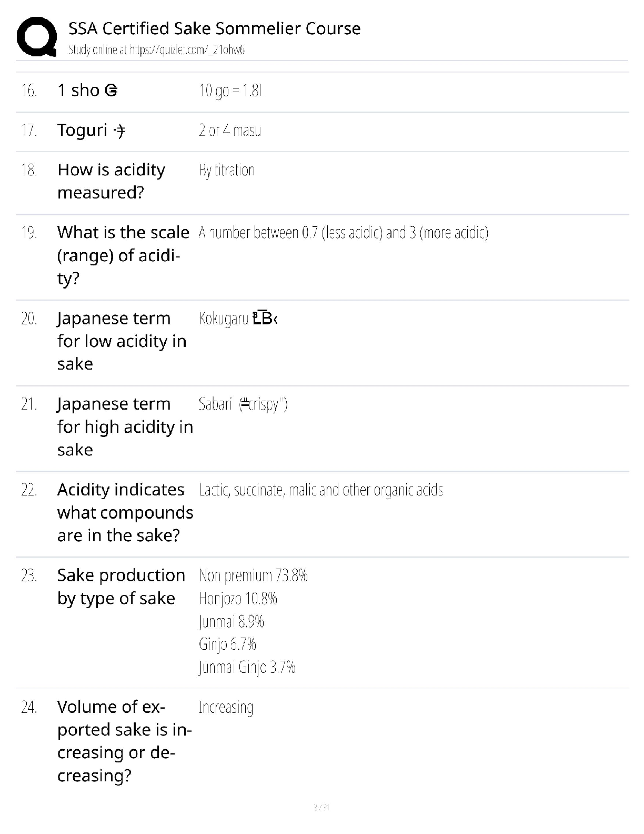644x834 pixels.
Task: Click the 'Increasing' answer in row 24
Action: coord(226,707)
